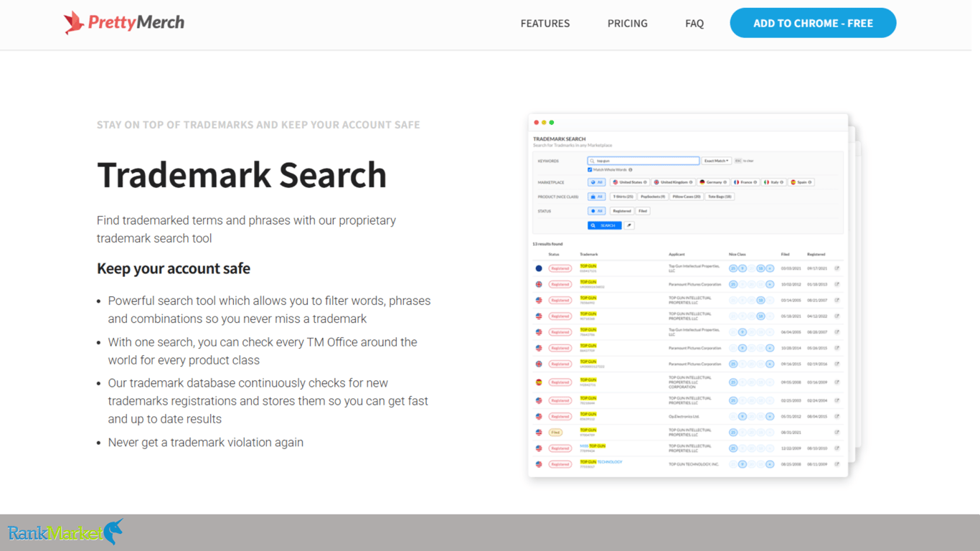The image size is (980, 551).
Task: Filter by Pillow Cases (20) product class
Action: [x=687, y=197]
